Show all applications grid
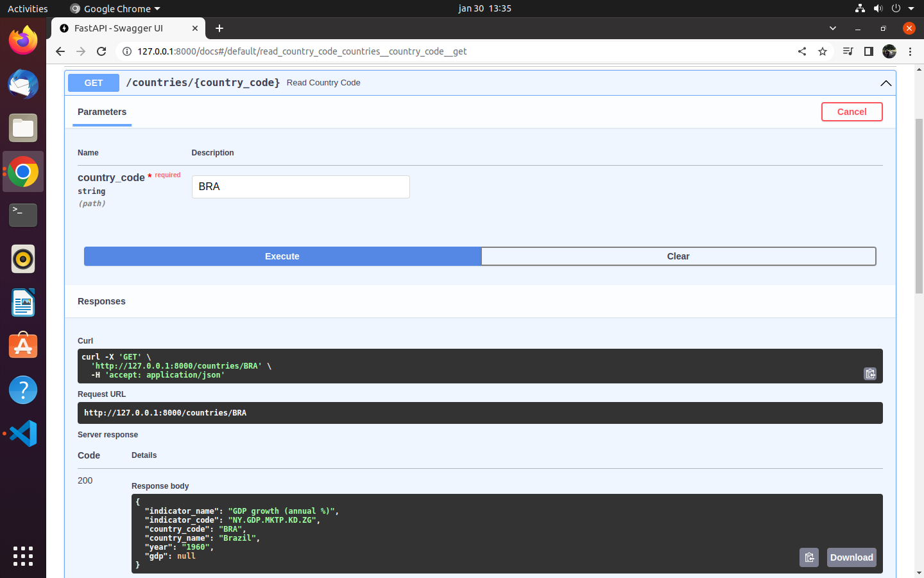924x578 pixels. pyautogui.click(x=23, y=556)
